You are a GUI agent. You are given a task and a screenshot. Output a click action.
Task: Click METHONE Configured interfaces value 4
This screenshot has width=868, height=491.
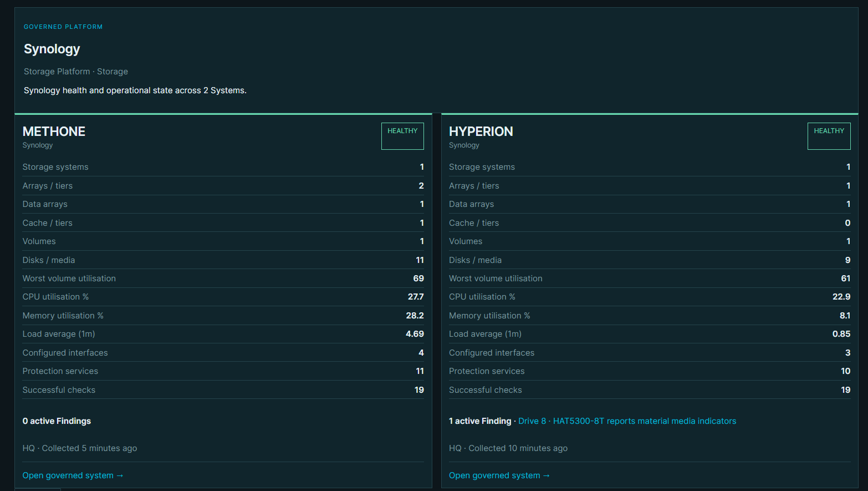[x=421, y=353]
